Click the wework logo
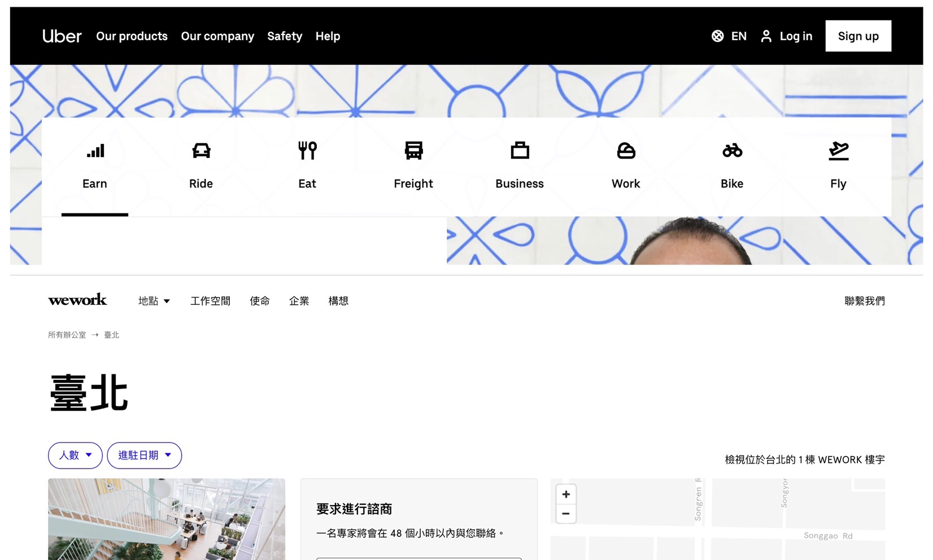Image resolution: width=933 pixels, height=560 pixels. 77,299
